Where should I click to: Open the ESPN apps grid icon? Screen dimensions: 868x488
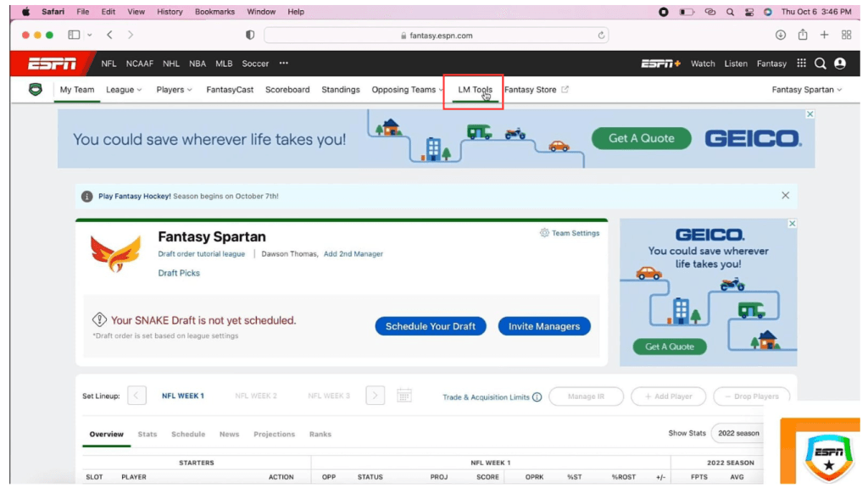click(802, 63)
